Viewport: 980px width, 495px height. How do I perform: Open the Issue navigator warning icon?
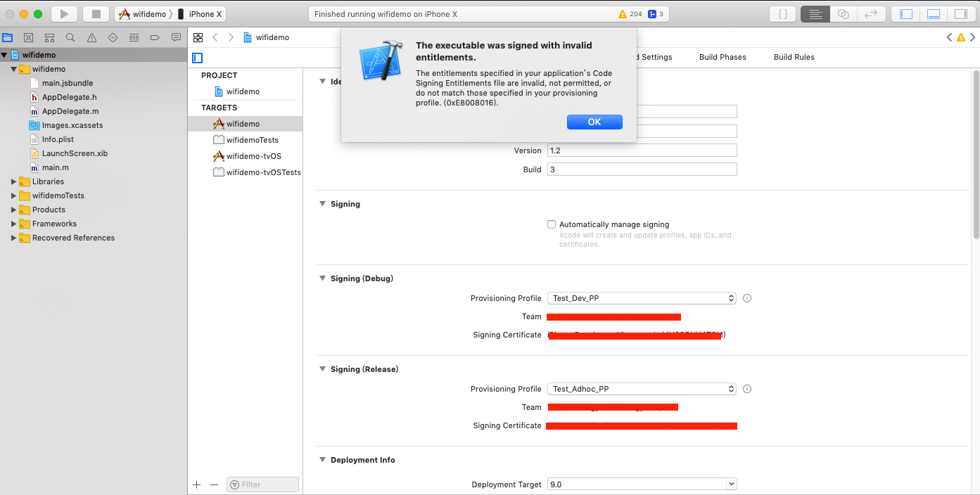click(91, 38)
